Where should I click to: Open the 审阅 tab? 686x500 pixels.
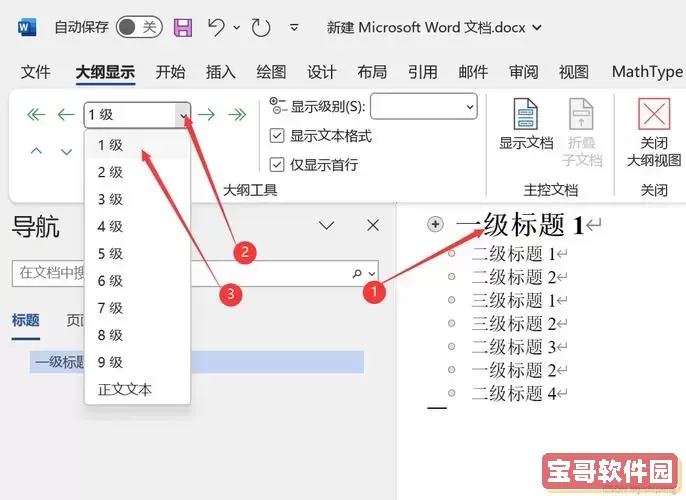523,72
